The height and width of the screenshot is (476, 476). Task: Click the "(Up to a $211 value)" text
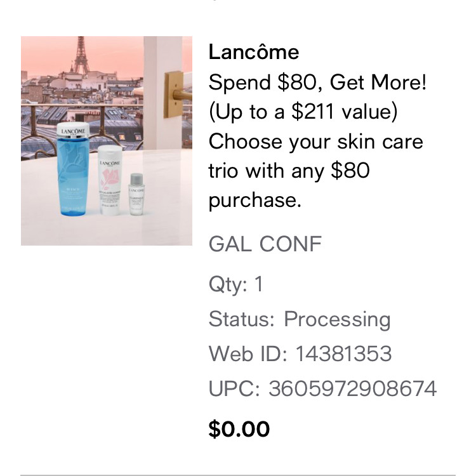(303, 112)
